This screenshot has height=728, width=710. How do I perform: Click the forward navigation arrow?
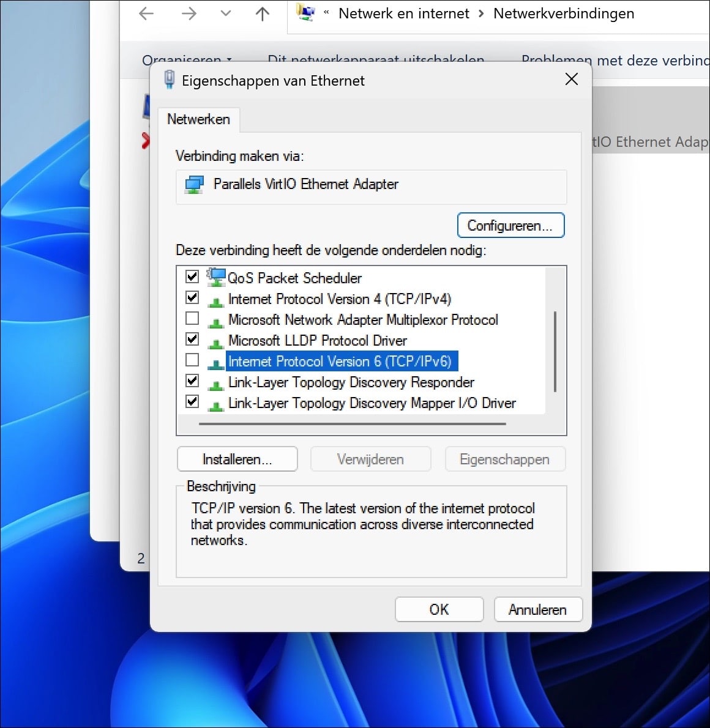coord(190,13)
